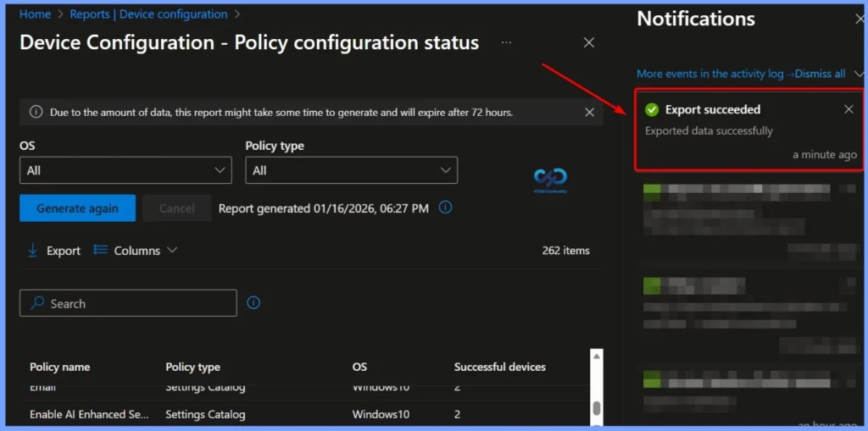
Task: Click Settings Catalog in Enable AI row
Action: coord(205,414)
